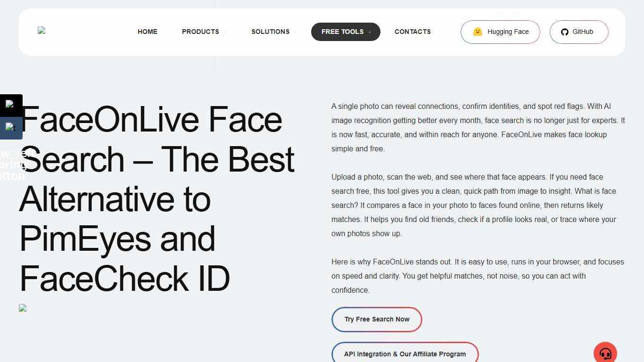
Task: Select the FREE TOOLS nav item
Action: (342, 32)
